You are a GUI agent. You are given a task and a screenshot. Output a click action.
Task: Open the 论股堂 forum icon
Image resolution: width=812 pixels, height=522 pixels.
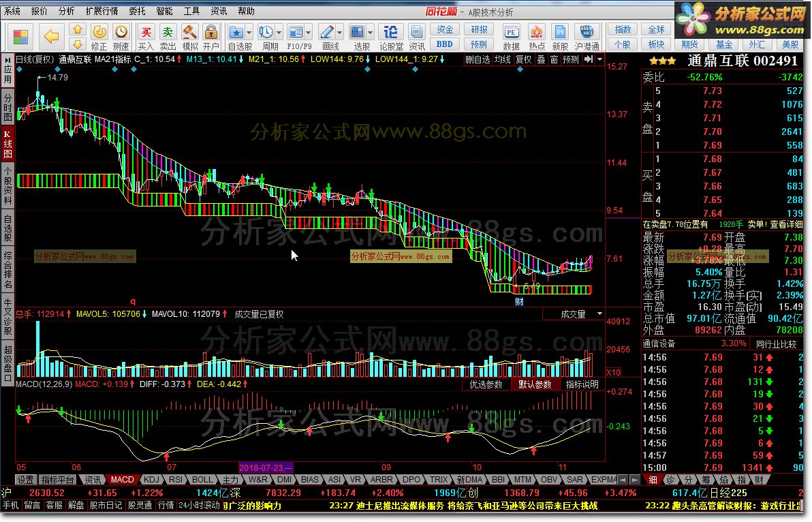pos(391,37)
